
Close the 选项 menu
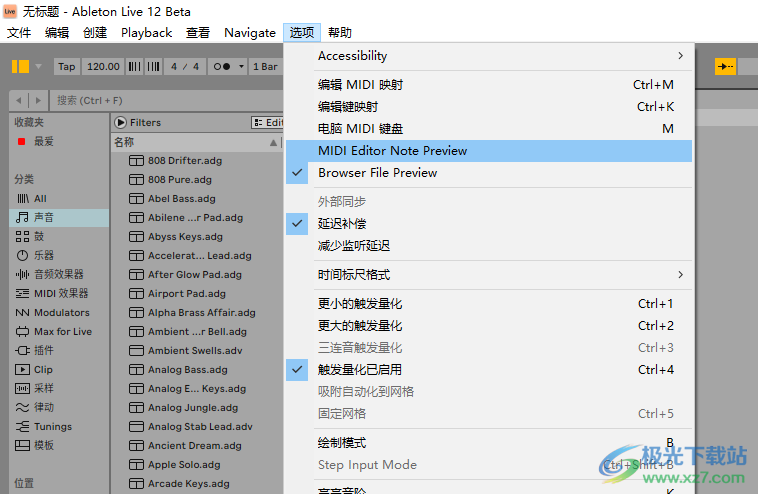coord(302,33)
